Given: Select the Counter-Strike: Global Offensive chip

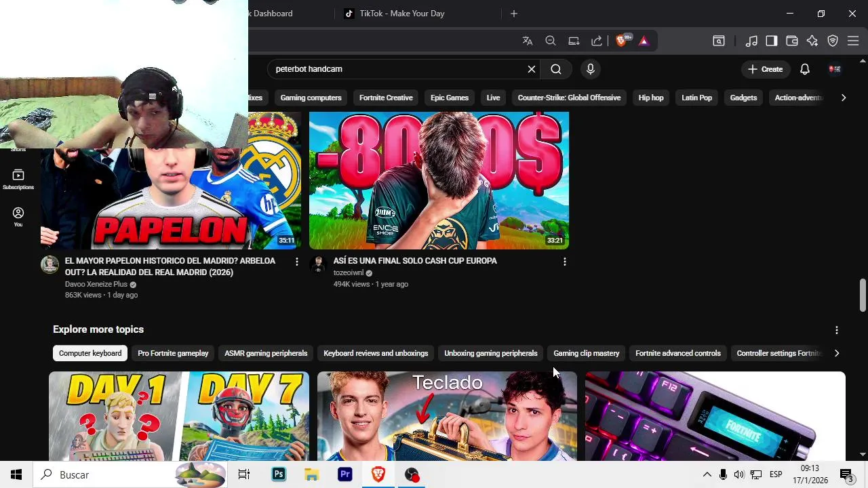Looking at the screenshot, I should pos(569,98).
